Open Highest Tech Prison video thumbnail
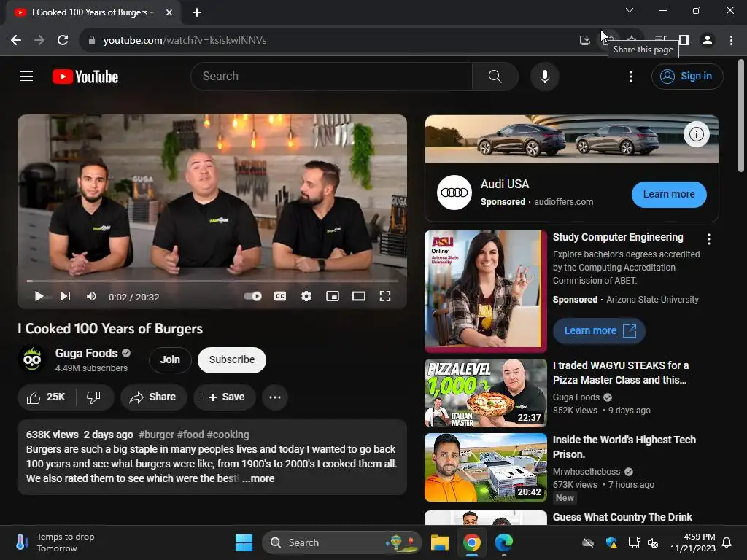The height and width of the screenshot is (560, 747). [x=485, y=467]
